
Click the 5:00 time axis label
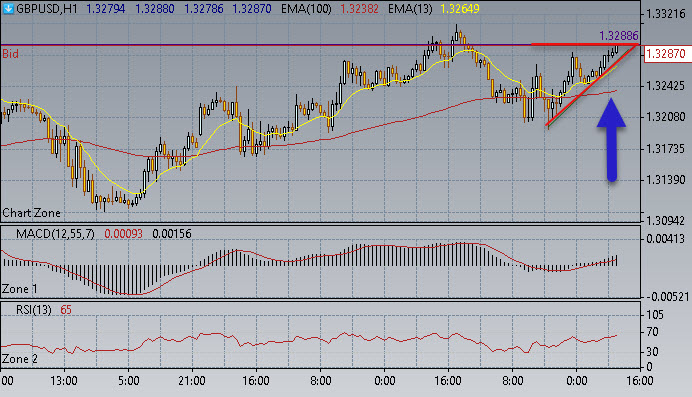pyautogui.click(x=128, y=381)
